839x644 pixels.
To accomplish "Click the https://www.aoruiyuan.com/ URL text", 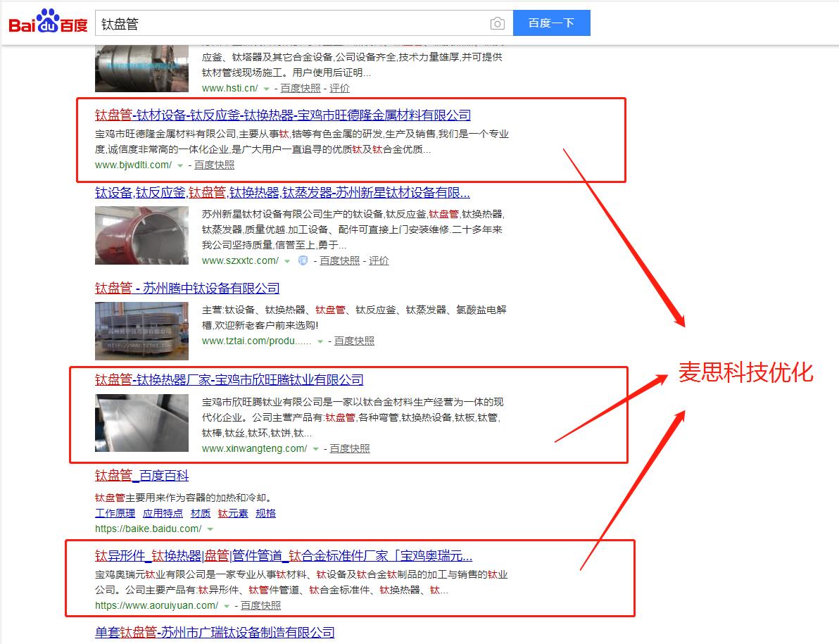I will [x=157, y=605].
